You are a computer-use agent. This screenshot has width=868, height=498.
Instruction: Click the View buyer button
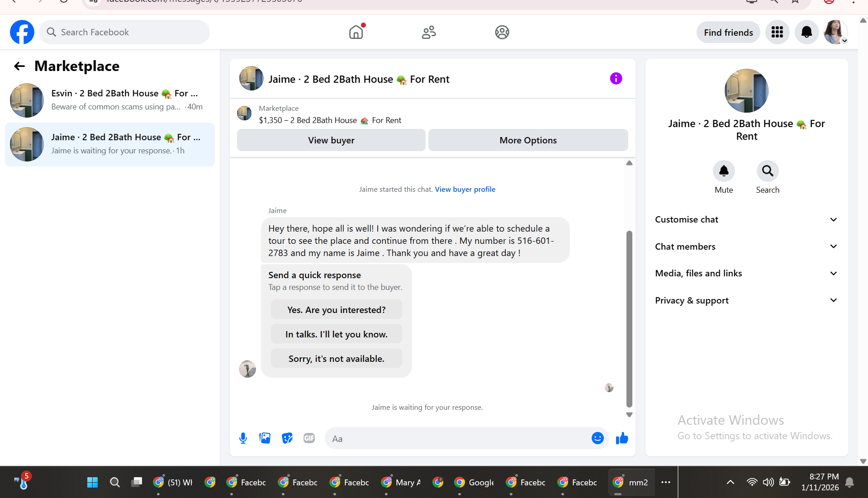331,140
